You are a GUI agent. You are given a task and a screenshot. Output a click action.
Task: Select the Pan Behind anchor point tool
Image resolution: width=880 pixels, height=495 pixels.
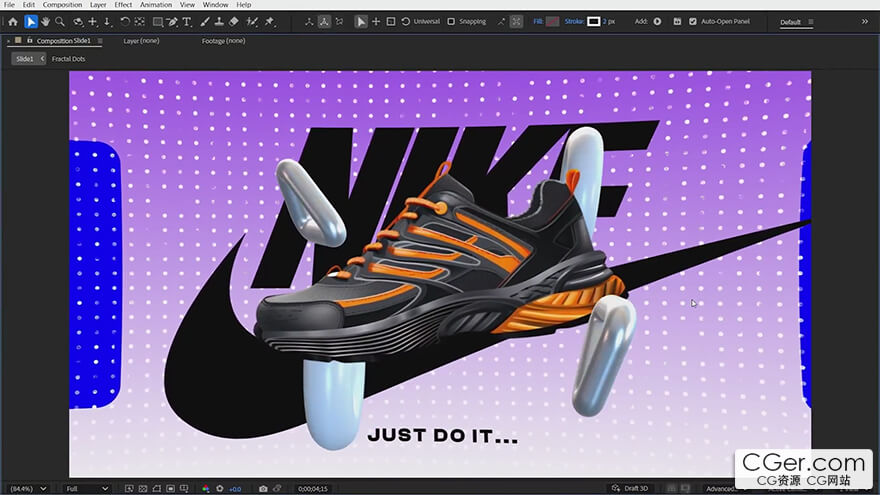[x=139, y=22]
